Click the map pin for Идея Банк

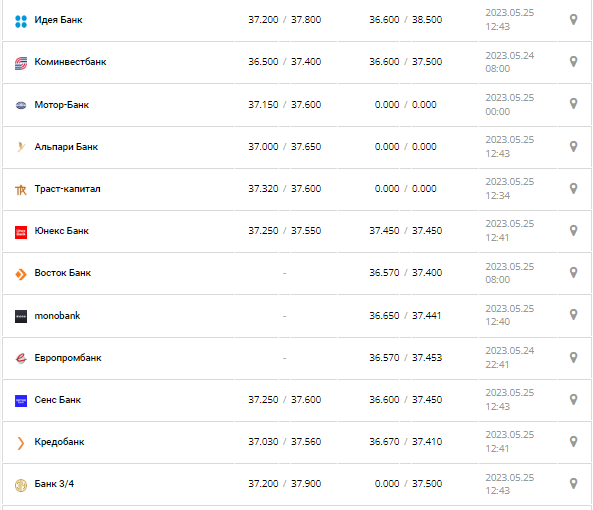[x=573, y=20]
